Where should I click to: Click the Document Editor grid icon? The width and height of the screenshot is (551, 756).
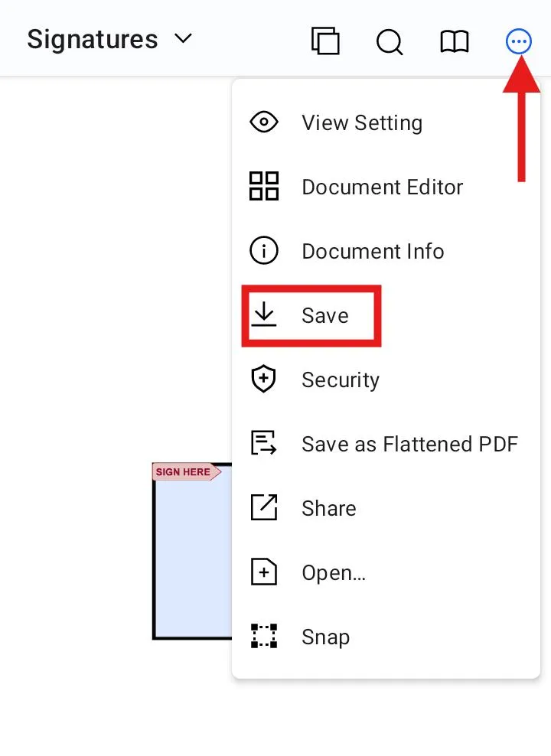pyautogui.click(x=263, y=187)
